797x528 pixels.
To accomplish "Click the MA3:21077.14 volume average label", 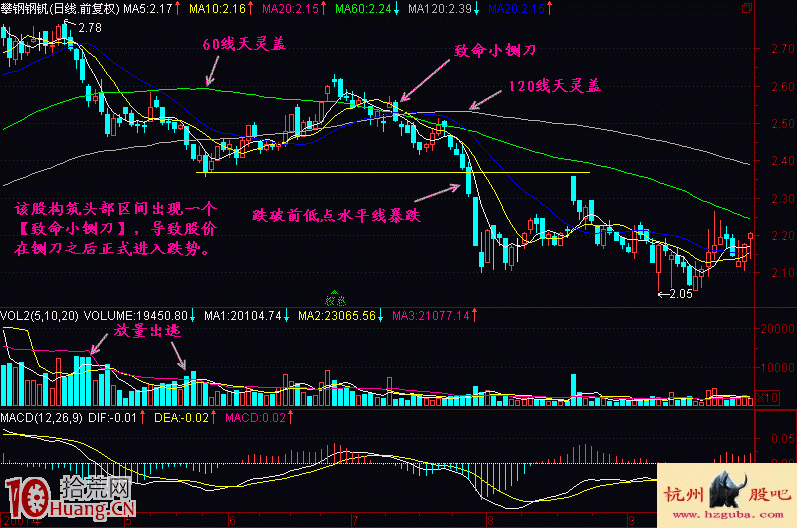I will tap(431, 316).
